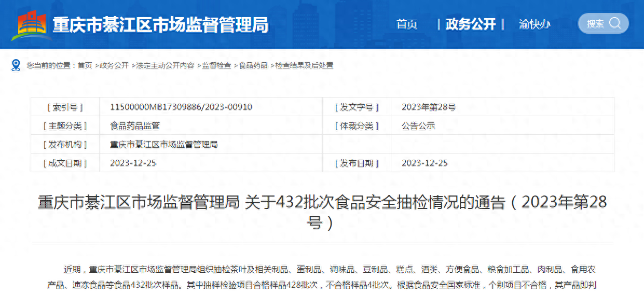The image size is (644, 293).
Task: Select the 公告公示 genre value
Action: tap(418, 125)
